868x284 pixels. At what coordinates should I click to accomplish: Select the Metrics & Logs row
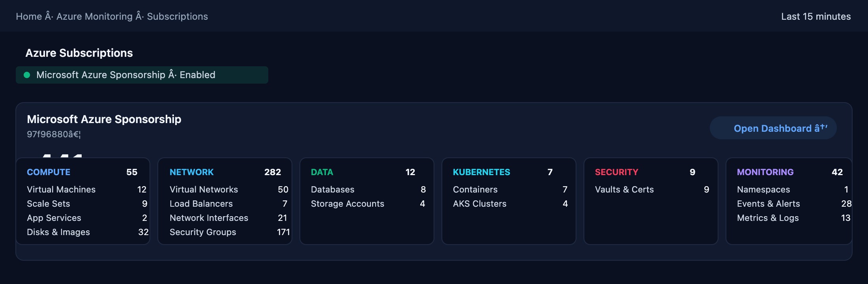click(794, 218)
